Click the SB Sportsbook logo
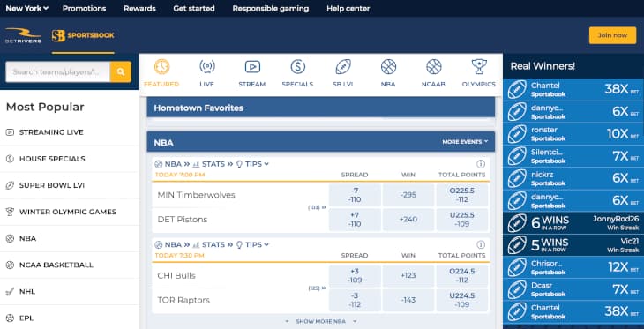 (x=83, y=36)
